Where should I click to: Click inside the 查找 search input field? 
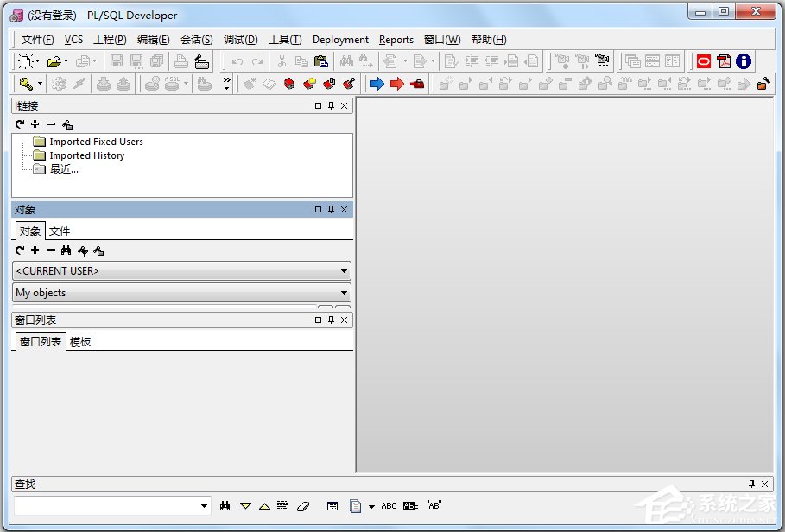(104, 505)
